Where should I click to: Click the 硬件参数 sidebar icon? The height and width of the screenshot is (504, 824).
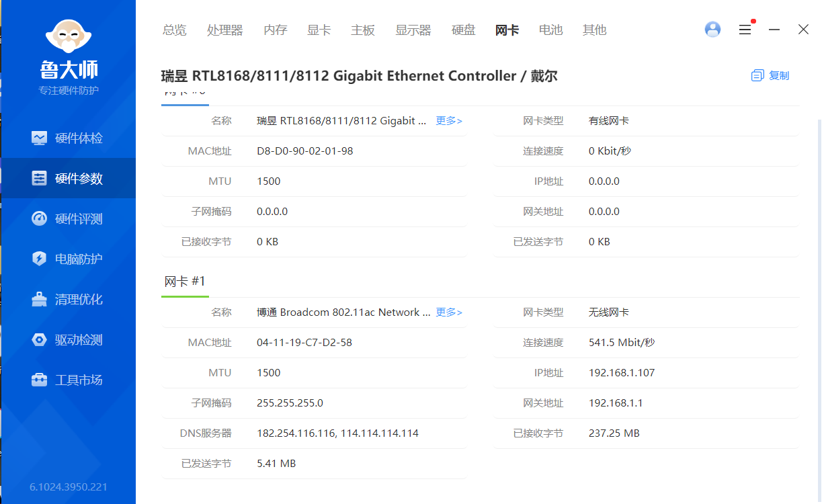point(40,179)
